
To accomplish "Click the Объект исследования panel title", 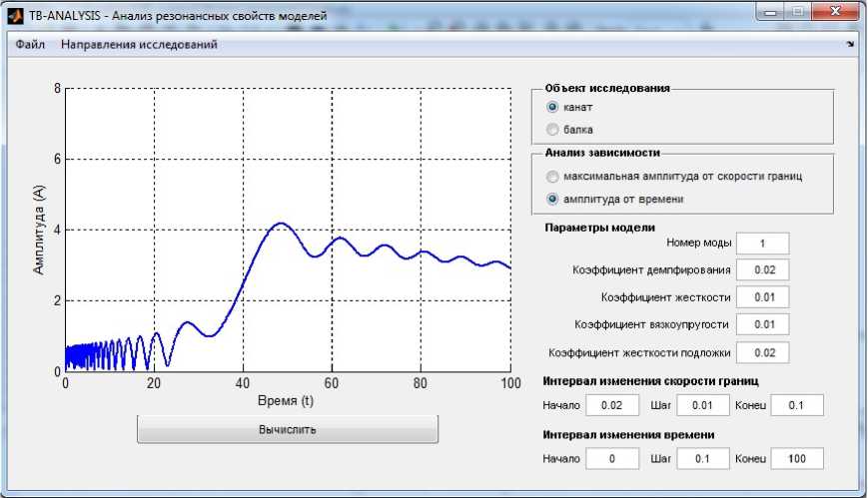I will (x=607, y=88).
